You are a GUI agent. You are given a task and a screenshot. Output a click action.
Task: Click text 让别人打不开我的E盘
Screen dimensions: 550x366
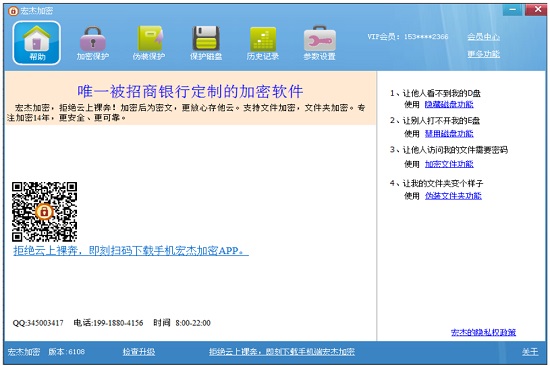pyautogui.click(x=441, y=121)
